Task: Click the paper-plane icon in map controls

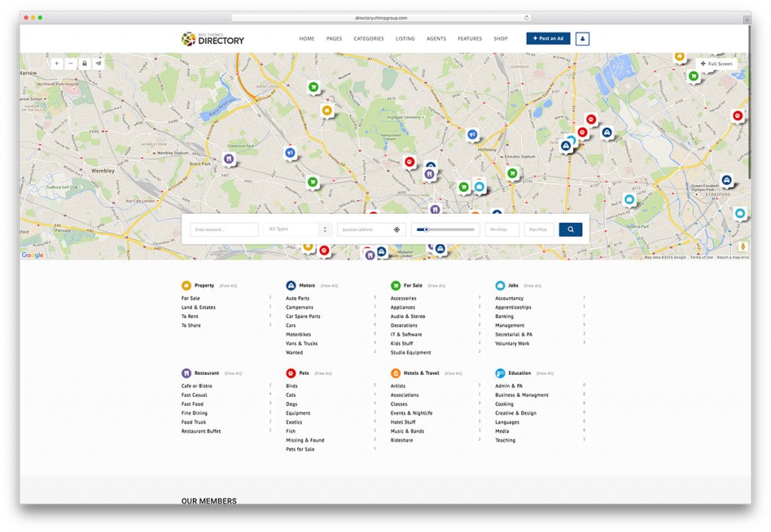Action: (98, 63)
